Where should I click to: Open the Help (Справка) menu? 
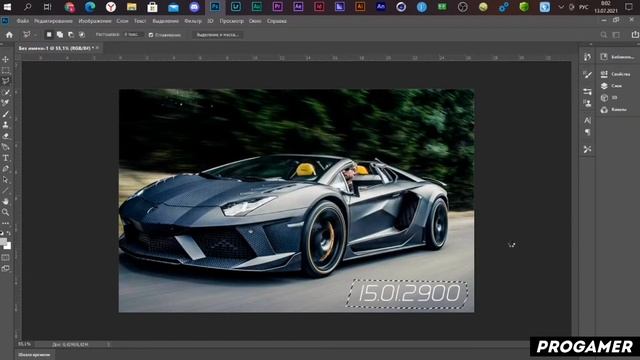point(277,21)
